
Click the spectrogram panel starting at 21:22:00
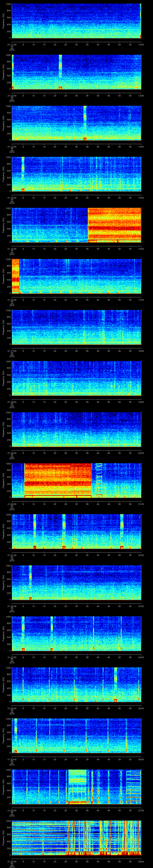[77, 583]
